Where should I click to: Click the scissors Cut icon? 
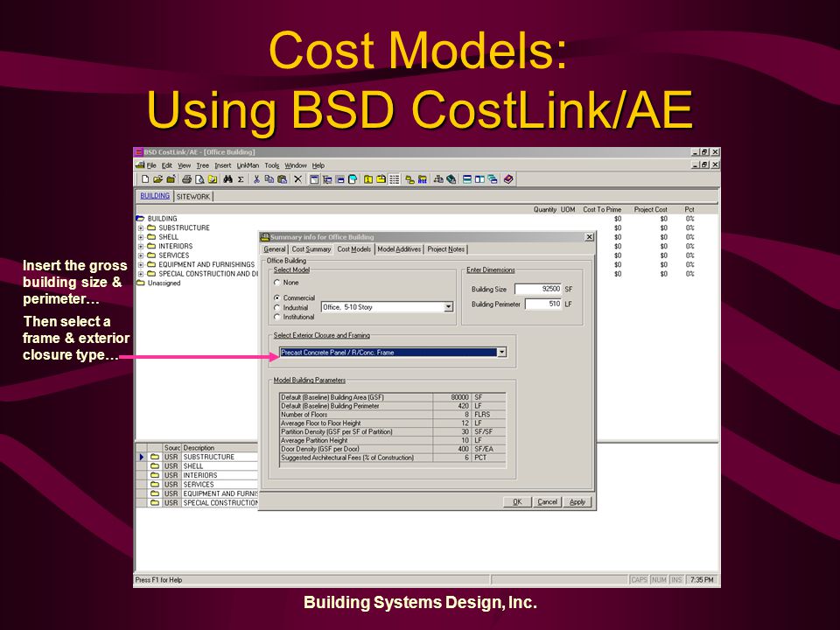point(256,178)
